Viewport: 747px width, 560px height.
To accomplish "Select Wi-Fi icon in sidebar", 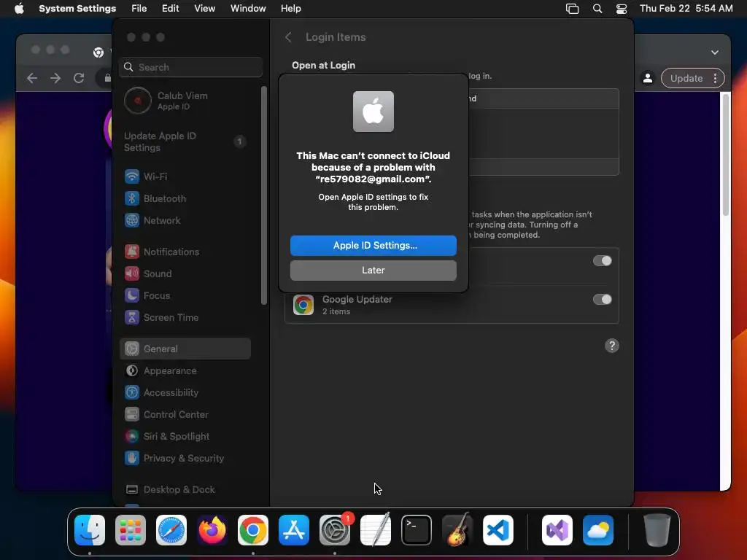I will click(x=132, y=176).
